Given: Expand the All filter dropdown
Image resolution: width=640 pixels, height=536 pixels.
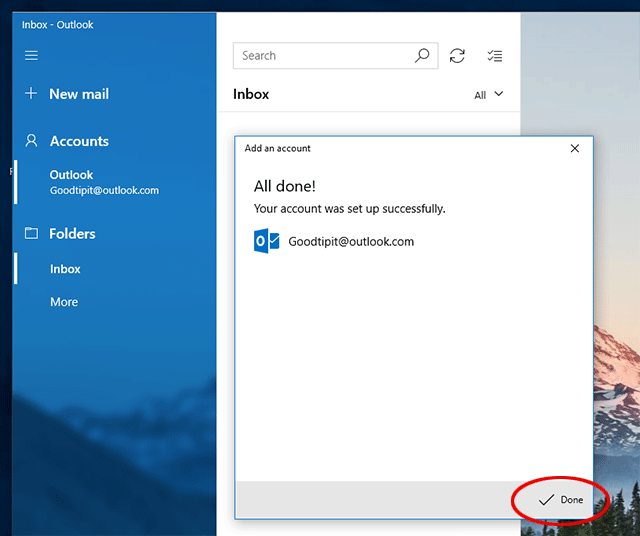Looking at the screenshot, I should 489,95.
